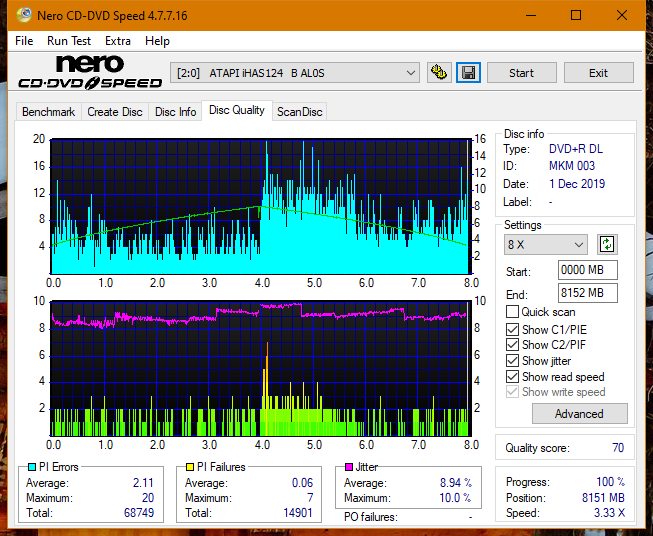Click the disc options icon beside the drive selector
The image size is (653, 536).
coord(438,73)
